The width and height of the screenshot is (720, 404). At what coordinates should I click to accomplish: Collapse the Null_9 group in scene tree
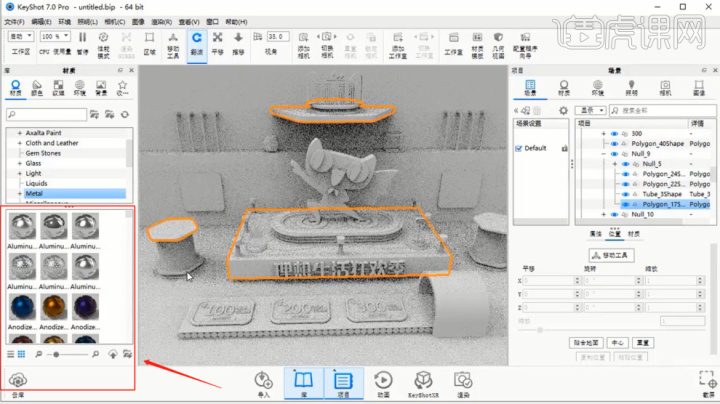(603, 154)
